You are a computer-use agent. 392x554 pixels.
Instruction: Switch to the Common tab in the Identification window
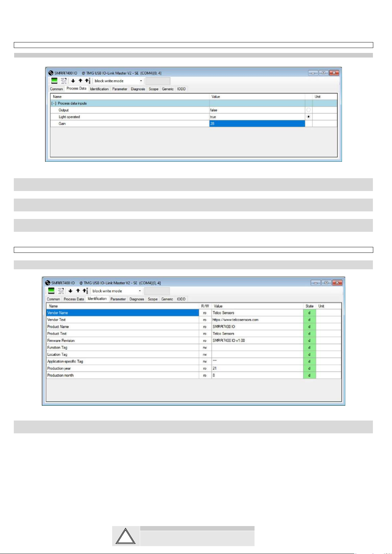[x=53, y=299]
